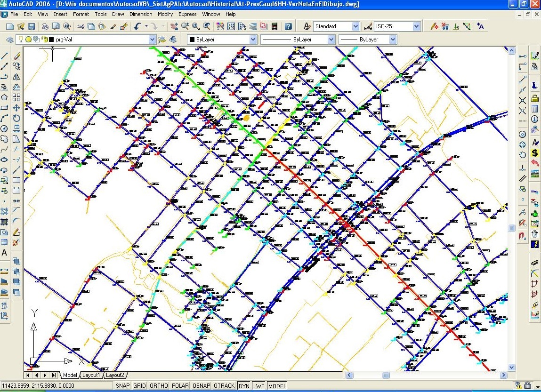This screenshot has width=541, height=392.
Task: Toggle OSNAP object snap setting
Action: tap(201, 386)
